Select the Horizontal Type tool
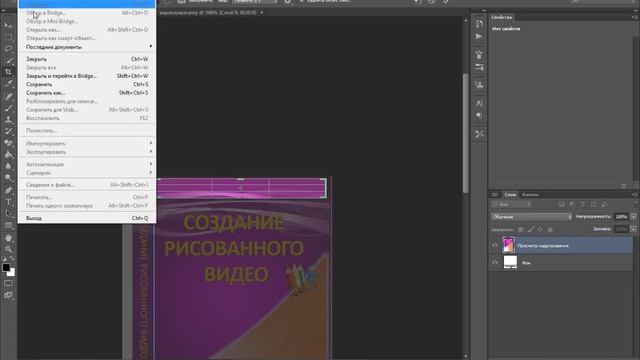 click(8, 202)
